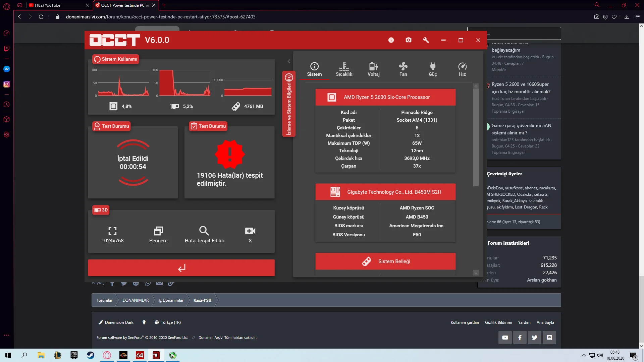Viewport: 644px width, 362px height.
Task: Collapse the monitoring panel using chevron
Action: pos(289,61)
